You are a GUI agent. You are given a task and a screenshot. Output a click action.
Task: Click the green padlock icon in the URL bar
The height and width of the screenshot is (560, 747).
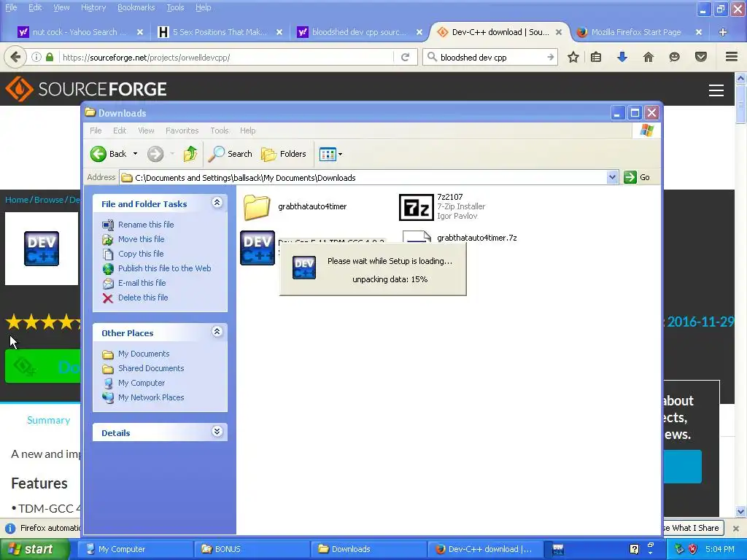(50, 58)
